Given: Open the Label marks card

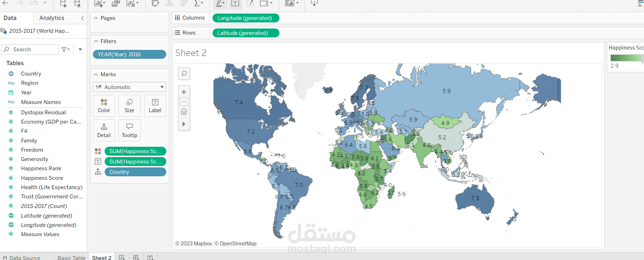Looking at the screenshot, I should [x=155, y=106].
